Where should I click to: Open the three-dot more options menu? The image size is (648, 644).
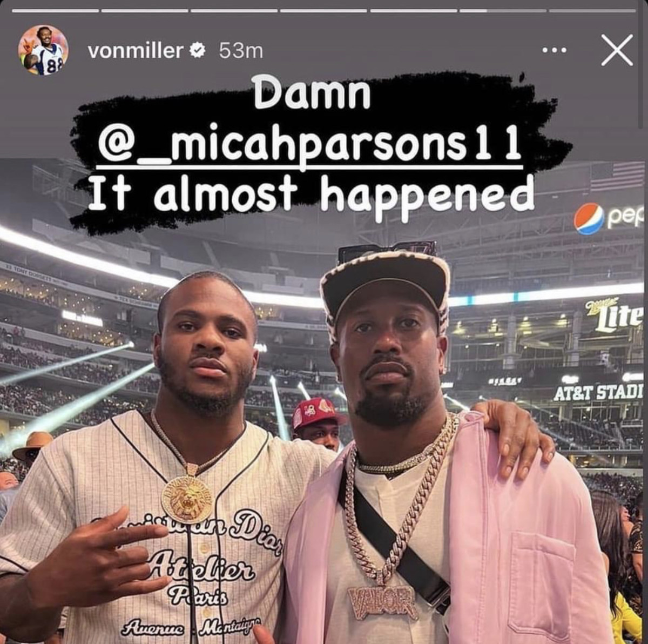[x=555, y=51]
